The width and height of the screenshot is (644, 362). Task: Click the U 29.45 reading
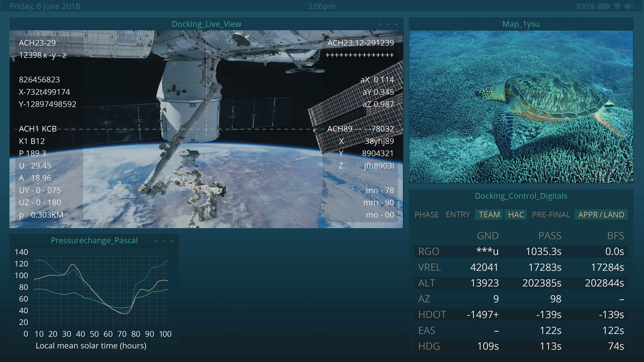35,166
